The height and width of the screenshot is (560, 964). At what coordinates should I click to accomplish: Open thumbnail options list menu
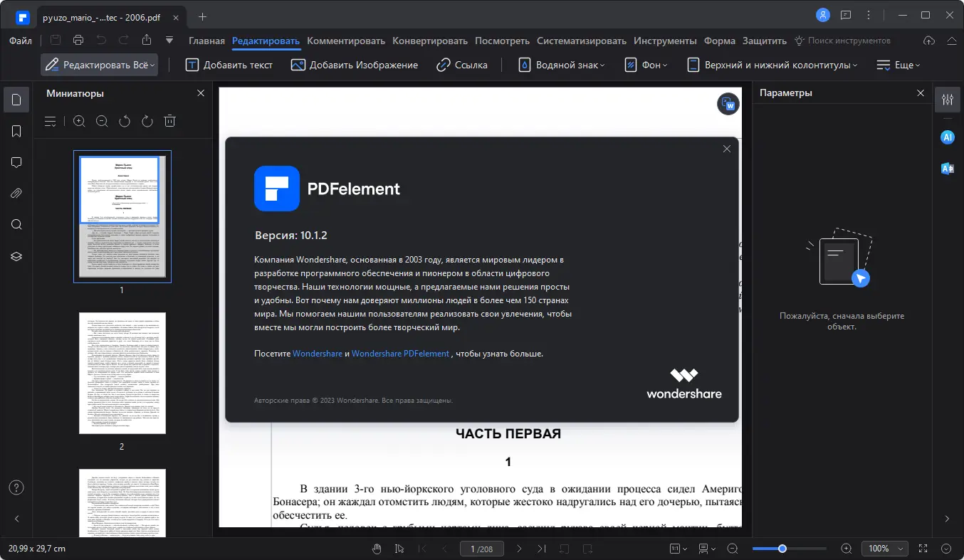click(x=51, y=122)
